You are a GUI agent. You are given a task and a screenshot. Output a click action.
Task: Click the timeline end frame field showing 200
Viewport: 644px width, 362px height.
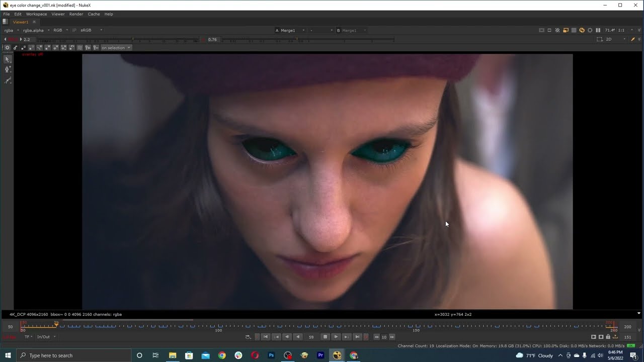[x=627, y=327]
